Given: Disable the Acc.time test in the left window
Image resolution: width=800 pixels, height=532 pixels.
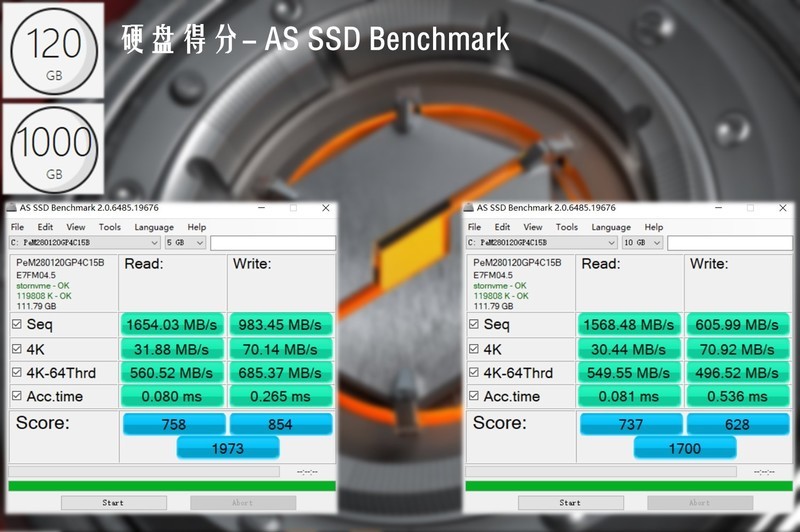Looking at the screenshot, I should [16, 397].
